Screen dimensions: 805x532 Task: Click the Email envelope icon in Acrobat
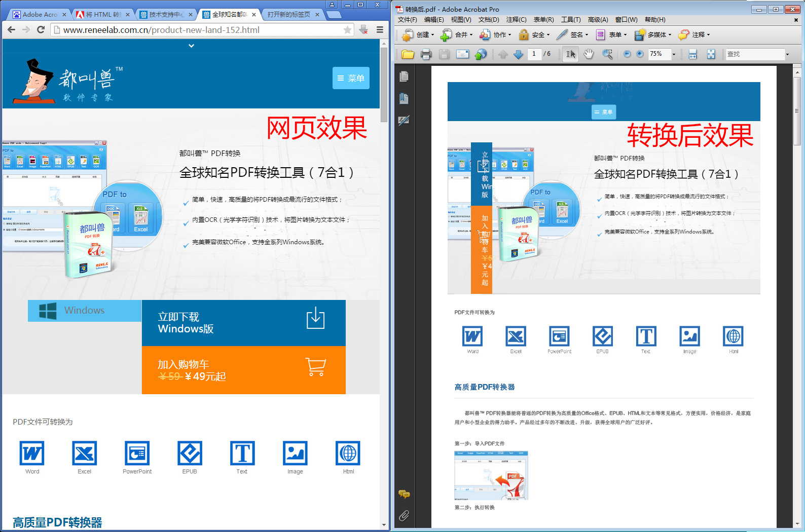(x=462, y=54)
